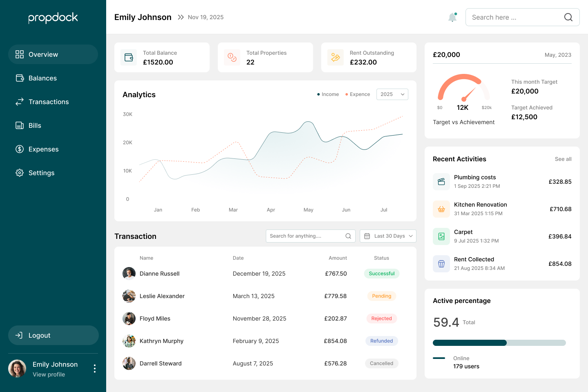Select the Balances sidebar menu item
Screen dimensions: 588x392
coord(42,78)
